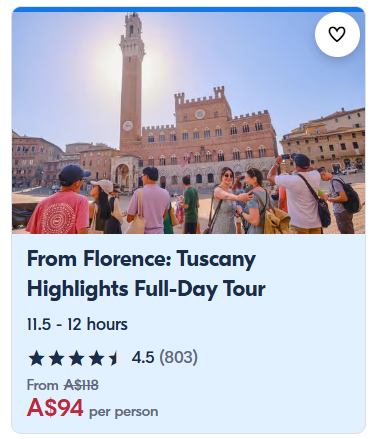
Task: Click the "per person" label
Action: click(123, 412)
